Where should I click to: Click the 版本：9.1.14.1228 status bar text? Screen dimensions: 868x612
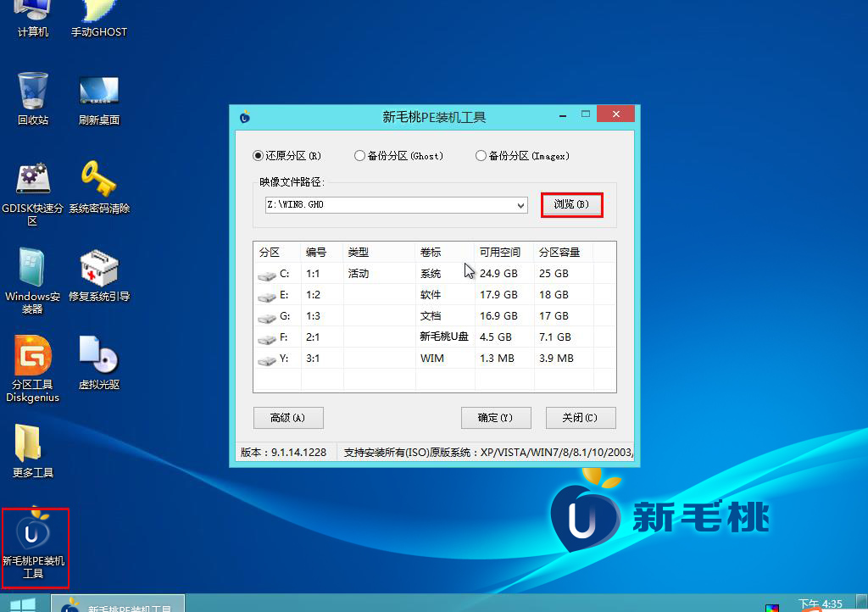tap(283, 453)
